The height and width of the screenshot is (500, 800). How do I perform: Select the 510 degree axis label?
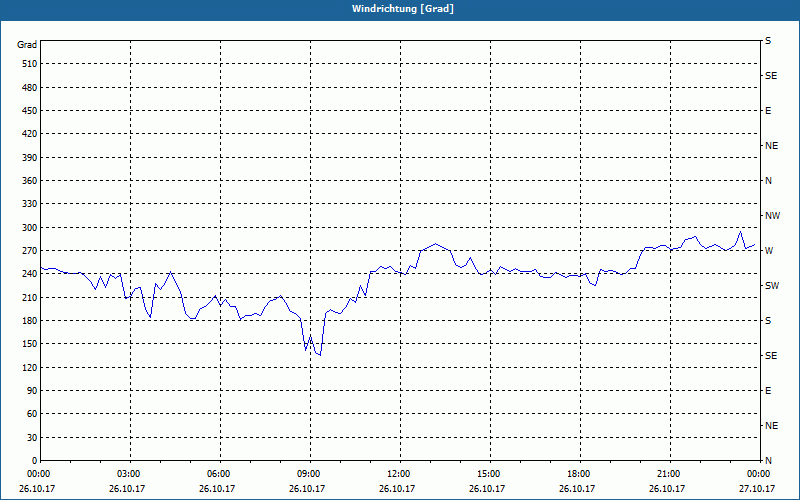tap(30, 64)
